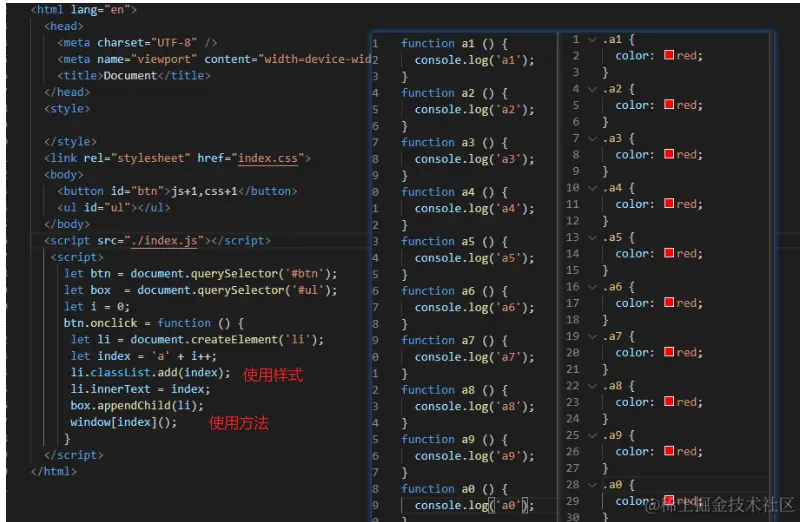This screenshot has height=522, width=803.
Task: Click the 'function a9 () {' line
Action: 454,440
